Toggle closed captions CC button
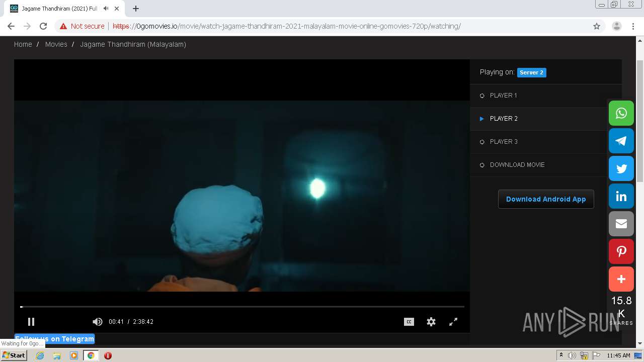 click(x=409, y=322)
